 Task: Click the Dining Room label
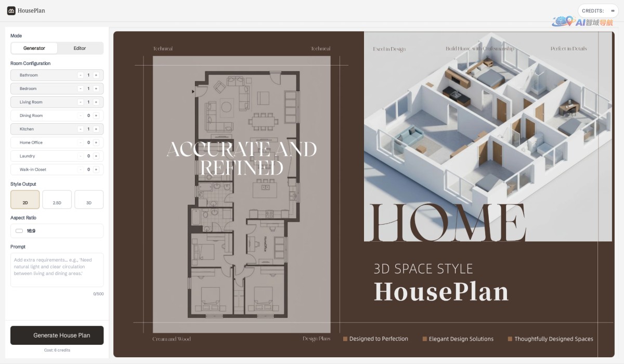[31, 116]
